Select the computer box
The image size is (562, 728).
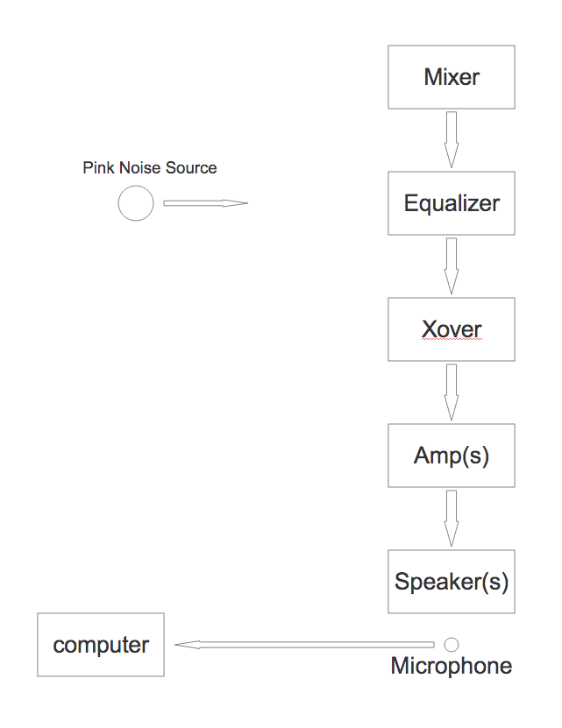click(x=101, y=645)
